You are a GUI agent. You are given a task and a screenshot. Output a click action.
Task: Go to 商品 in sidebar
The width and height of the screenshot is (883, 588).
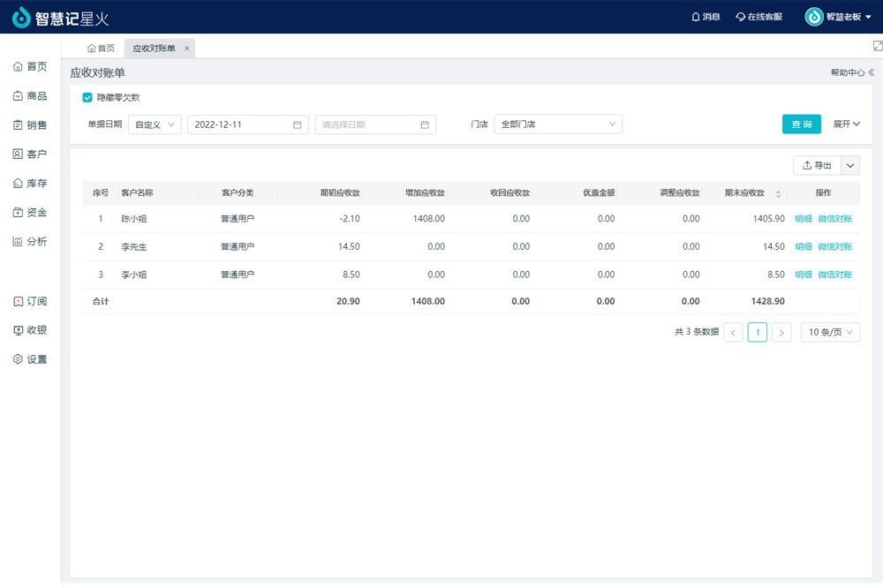[30, 96]
